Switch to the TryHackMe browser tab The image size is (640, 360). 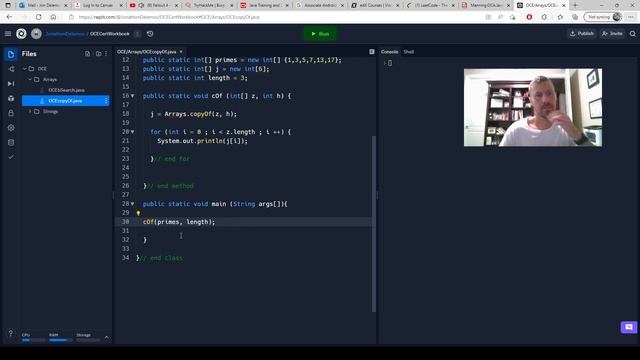210,5
